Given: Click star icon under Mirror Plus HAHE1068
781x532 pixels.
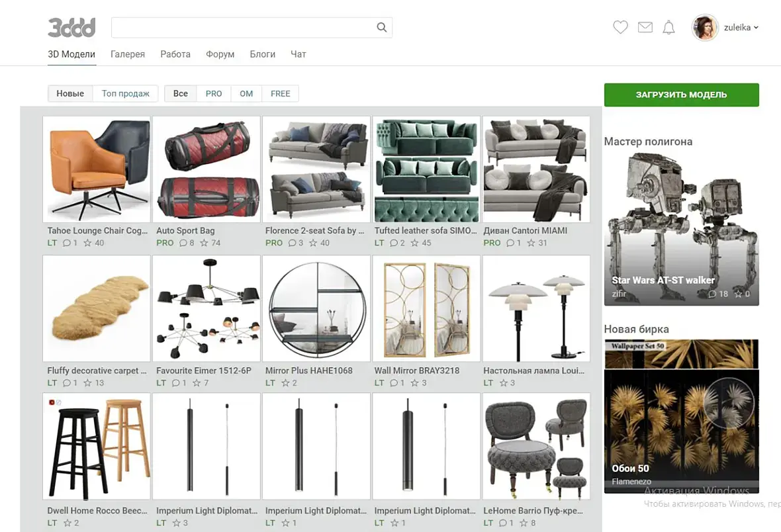Looking at the screenshot, I should (x=285, y=383).
